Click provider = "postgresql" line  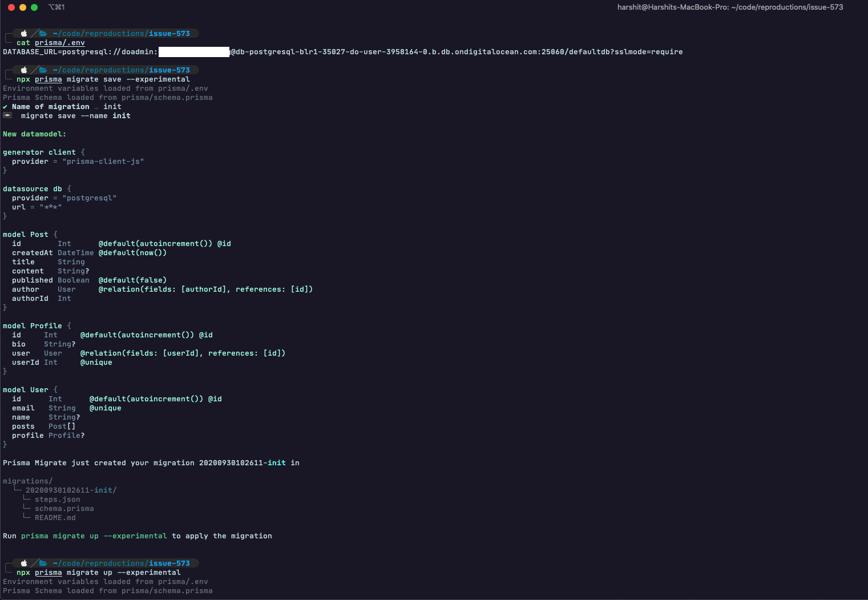coord(64,198)
